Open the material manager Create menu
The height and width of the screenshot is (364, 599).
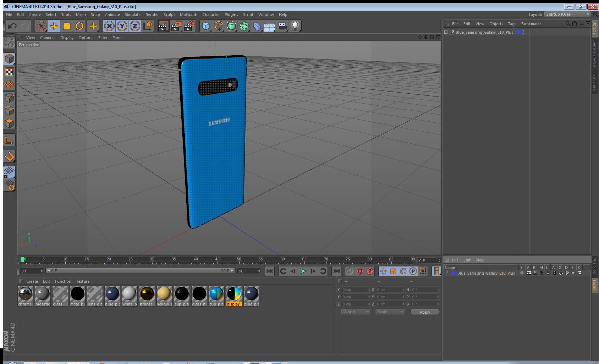pos(32,281)
